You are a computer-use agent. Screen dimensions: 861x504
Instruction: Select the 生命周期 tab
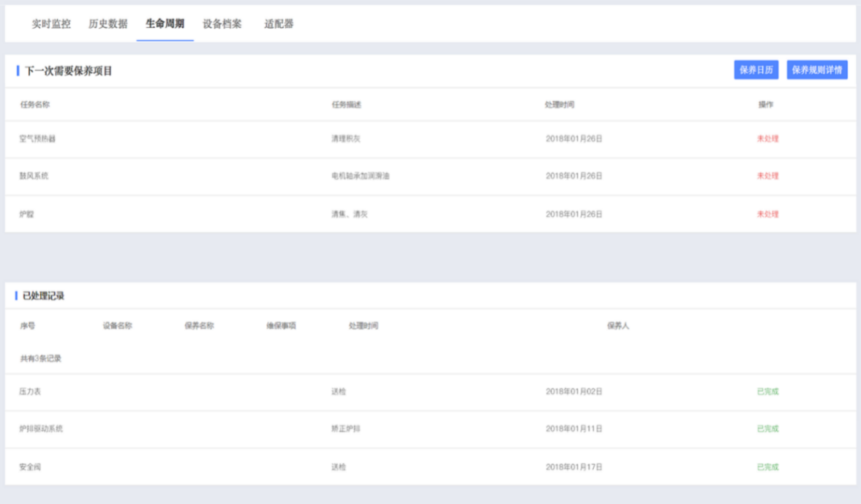(165, 23)
